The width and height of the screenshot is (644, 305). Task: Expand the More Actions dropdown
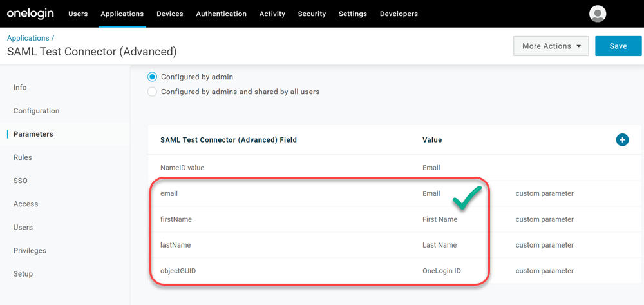pyautogui.click(x=551, y=46)
